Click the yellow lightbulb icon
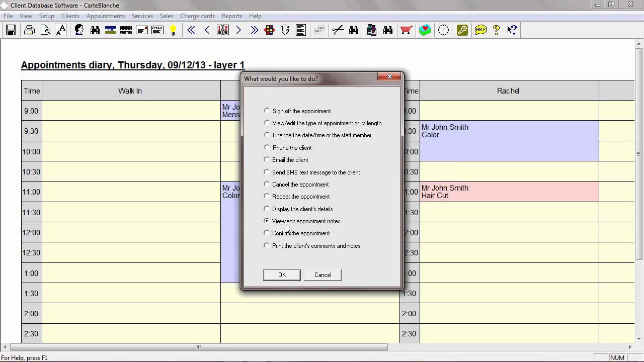The width and height of the screenshot is (644, 362). [173, 30]
